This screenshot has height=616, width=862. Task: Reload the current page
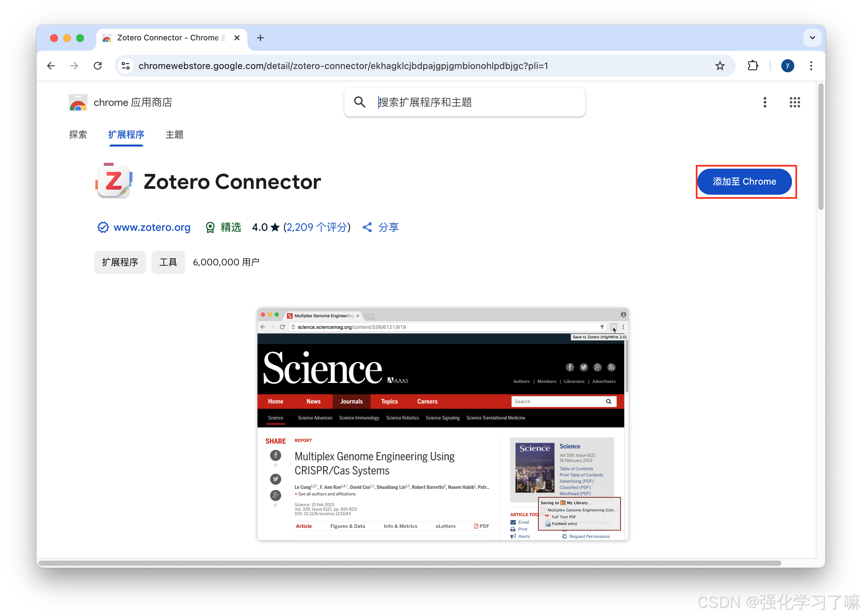tap(98, 66)
